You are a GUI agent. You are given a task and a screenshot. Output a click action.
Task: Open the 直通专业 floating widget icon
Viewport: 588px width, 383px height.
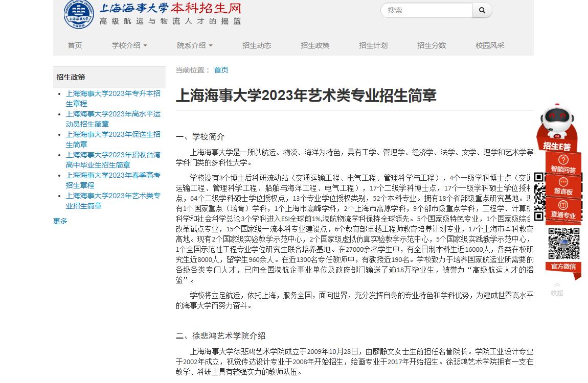pyautogui.click(x=563, y=210)
